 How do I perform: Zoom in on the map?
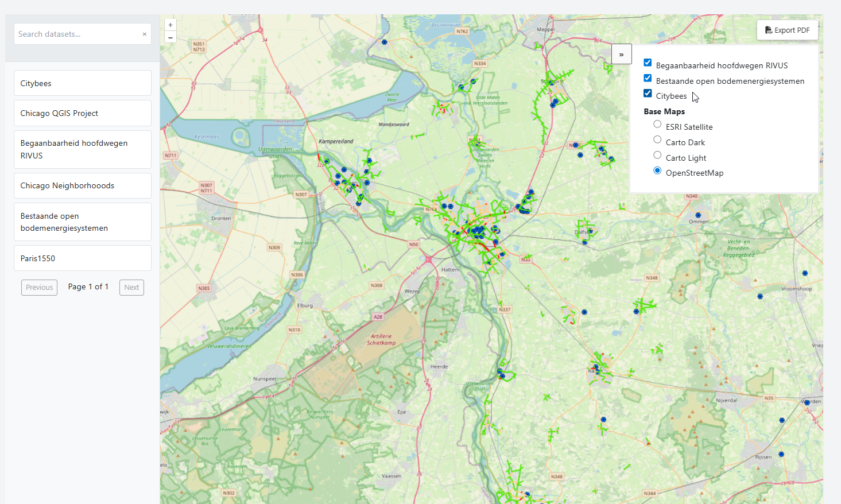click(x=170, y=25)
